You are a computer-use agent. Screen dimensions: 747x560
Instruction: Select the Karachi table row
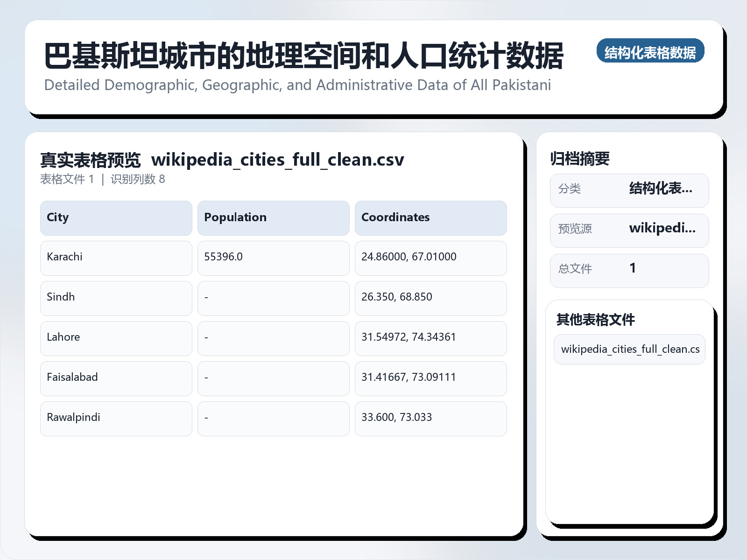tap(116, 258)
